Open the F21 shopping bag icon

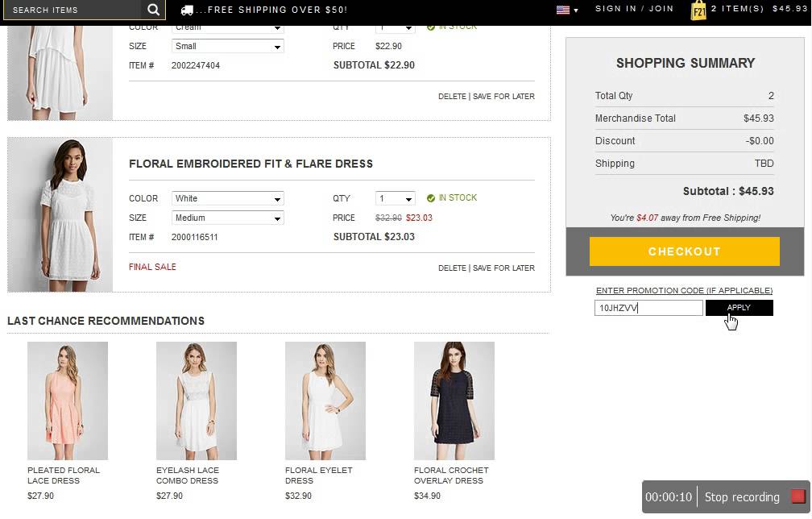tap(698, 10)
